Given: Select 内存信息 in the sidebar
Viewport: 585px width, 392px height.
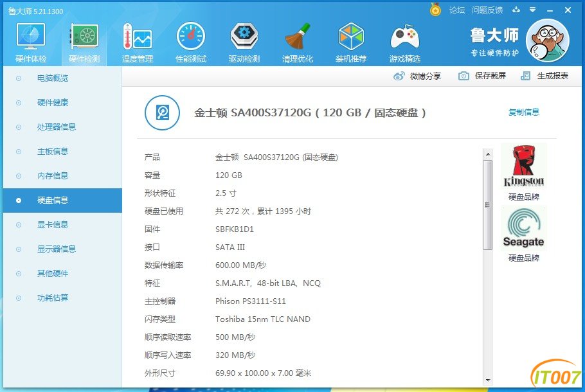Looking at the screenshot, I should click(53, 175).
